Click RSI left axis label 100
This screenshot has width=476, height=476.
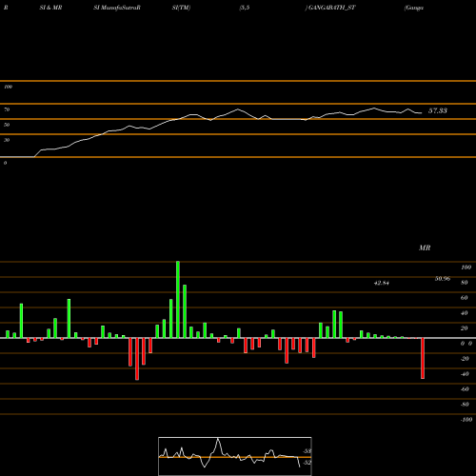(x=8, y=87)
